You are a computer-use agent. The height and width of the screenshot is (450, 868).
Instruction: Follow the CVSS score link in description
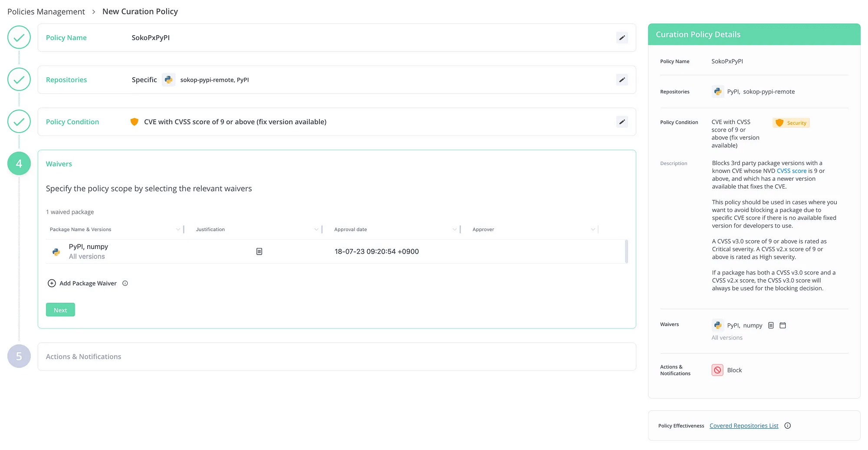pyautogui.click(x=791, y=171)
